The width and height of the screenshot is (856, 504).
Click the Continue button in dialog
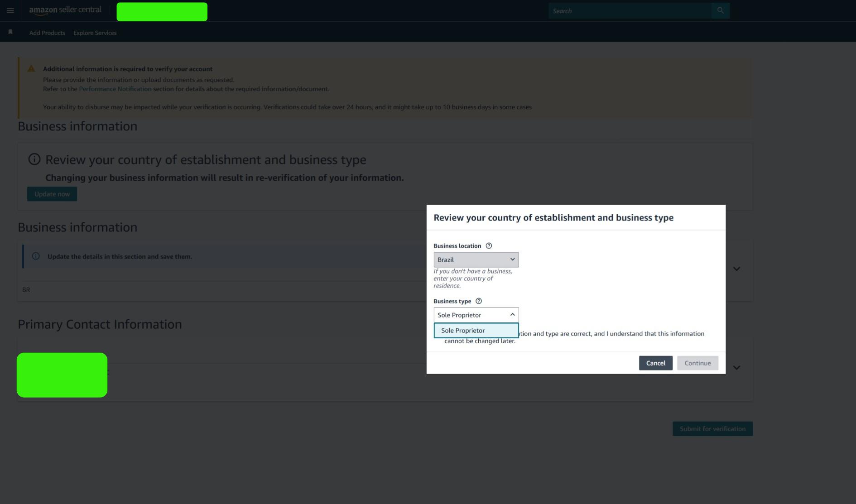click(697, 363)
